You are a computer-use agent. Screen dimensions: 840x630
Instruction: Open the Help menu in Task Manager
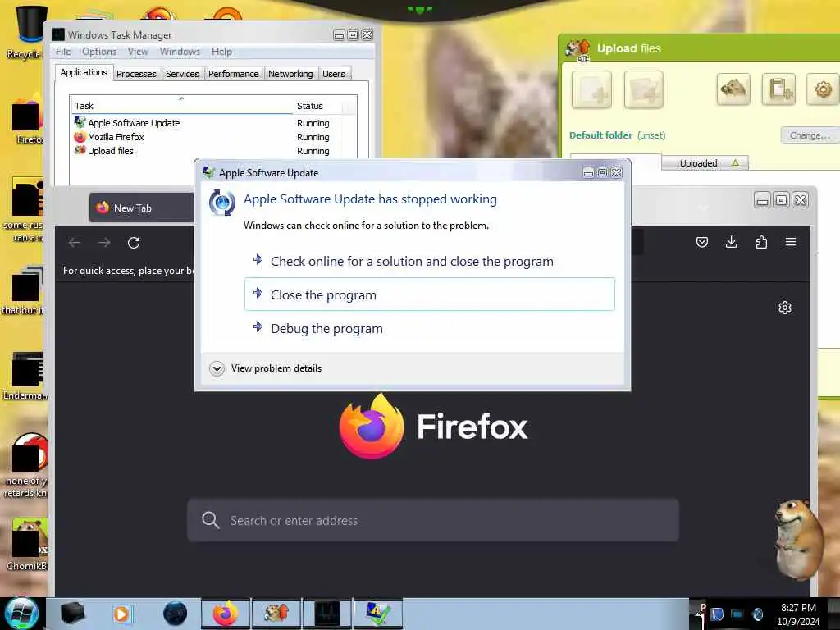point(221,52)
